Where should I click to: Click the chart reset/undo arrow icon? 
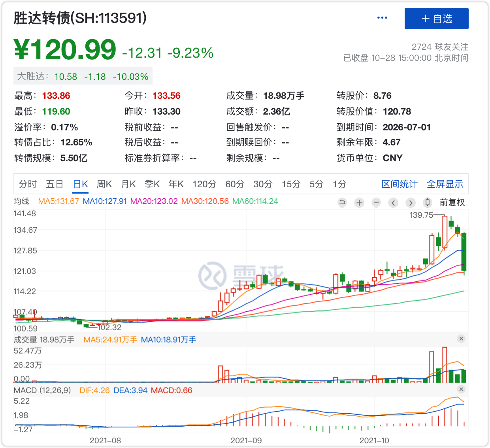pos(342,203)
